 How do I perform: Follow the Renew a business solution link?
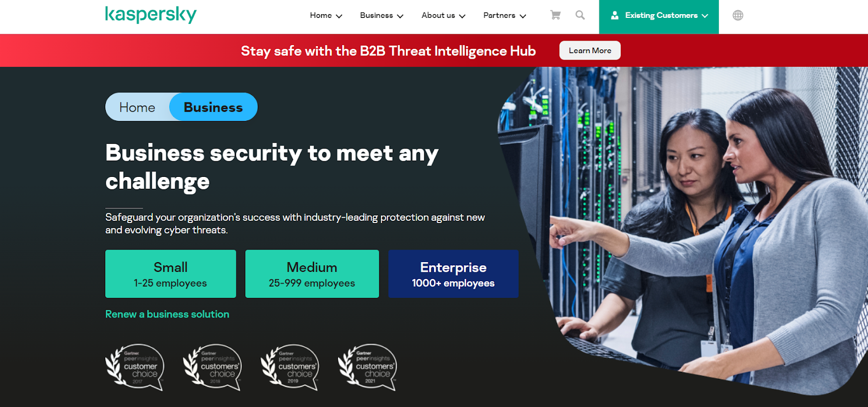click(x=167, y=314)
